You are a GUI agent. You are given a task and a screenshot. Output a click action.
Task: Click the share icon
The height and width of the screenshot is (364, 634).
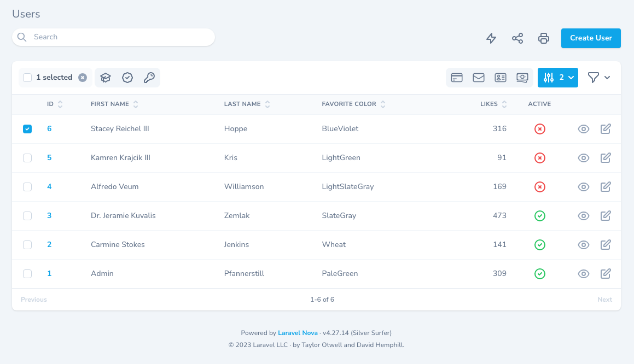point(517,38)
